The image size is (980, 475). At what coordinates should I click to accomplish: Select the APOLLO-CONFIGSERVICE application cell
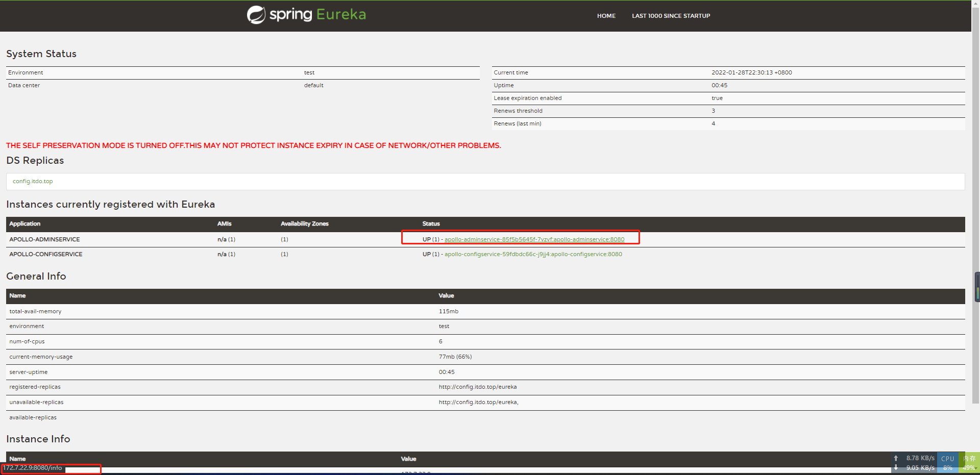[46, 254]
